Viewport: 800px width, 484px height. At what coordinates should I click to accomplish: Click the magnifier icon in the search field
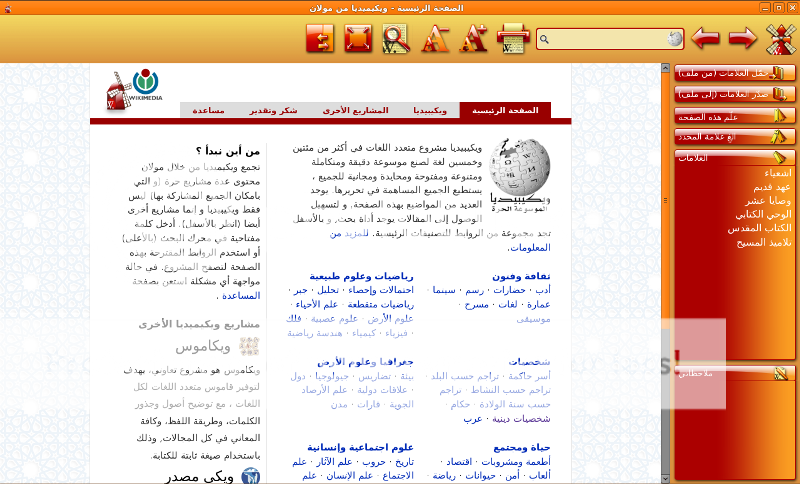(544, 39)
